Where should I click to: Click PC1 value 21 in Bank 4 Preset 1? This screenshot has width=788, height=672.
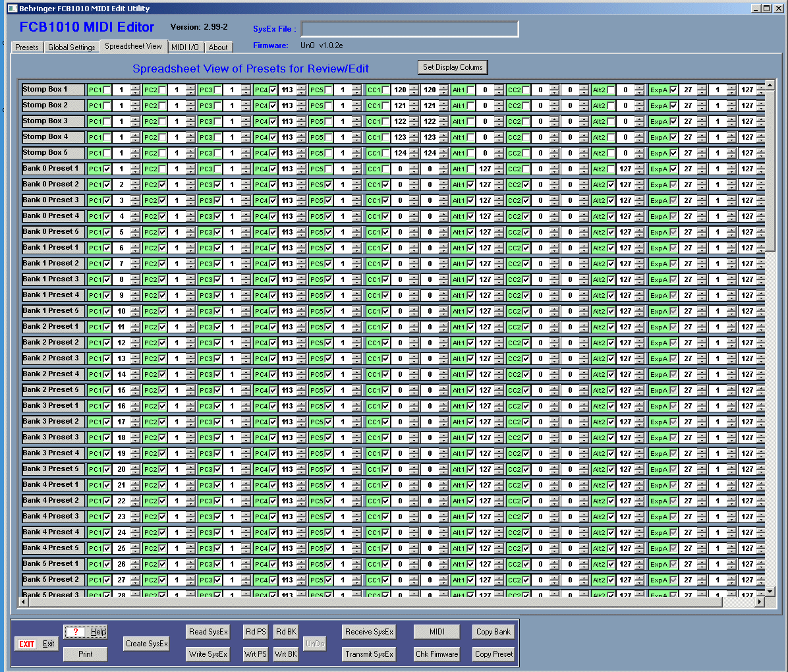click(x=121, y=485)
